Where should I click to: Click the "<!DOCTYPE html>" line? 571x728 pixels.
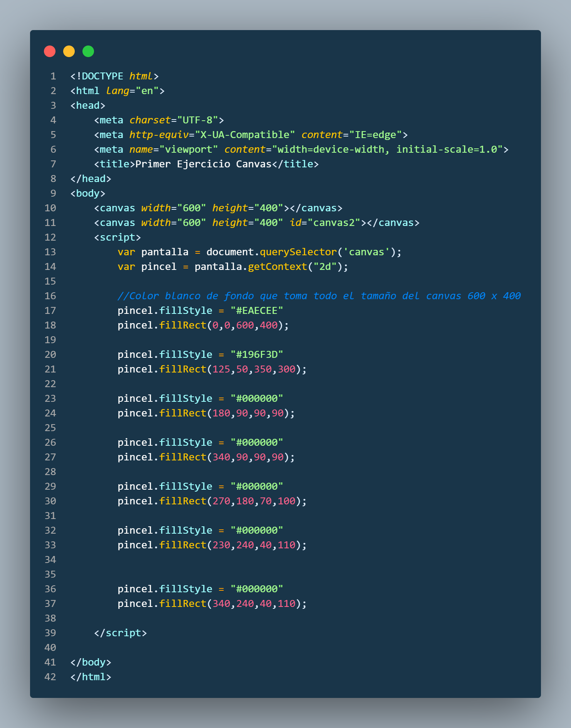(114, 76)
